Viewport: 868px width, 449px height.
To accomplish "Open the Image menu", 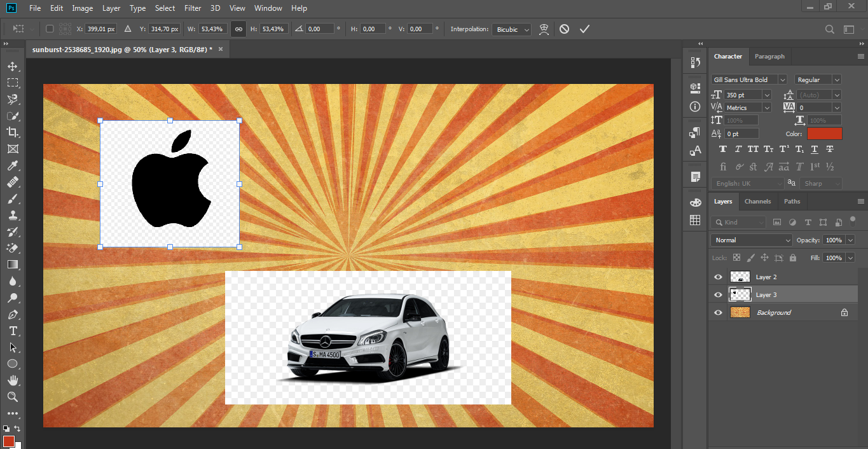I will point(83,8).
